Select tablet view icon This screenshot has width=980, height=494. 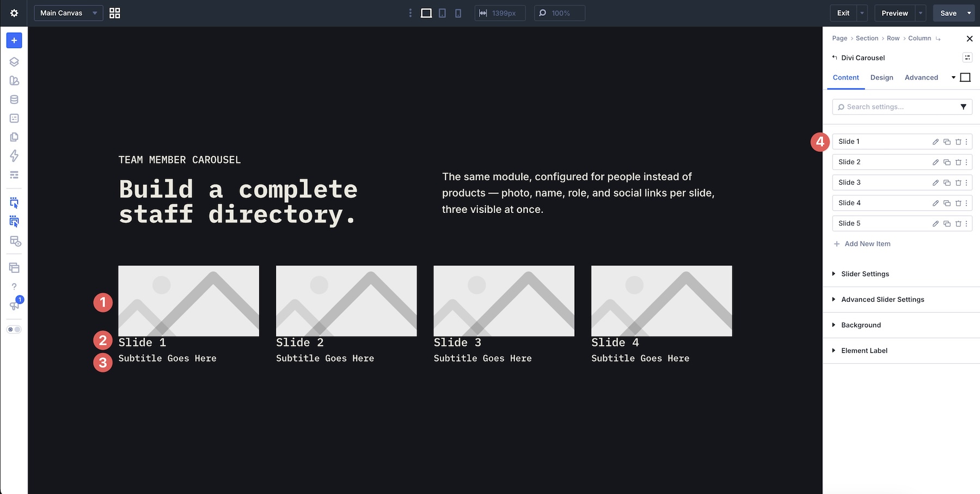coord(443,13)
